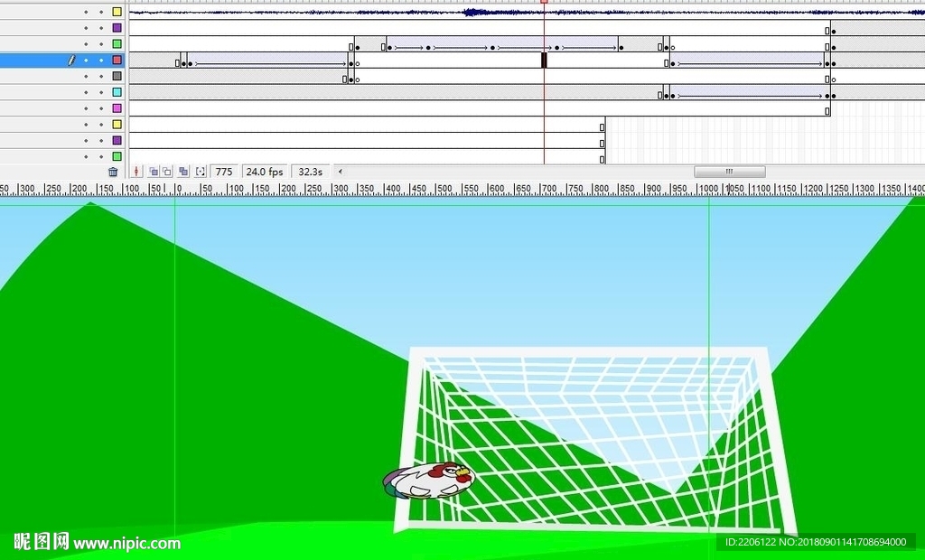Toggle outlines on the bottom green layer swatch
Screen dimensions: 925x560
tap(117, 156)
